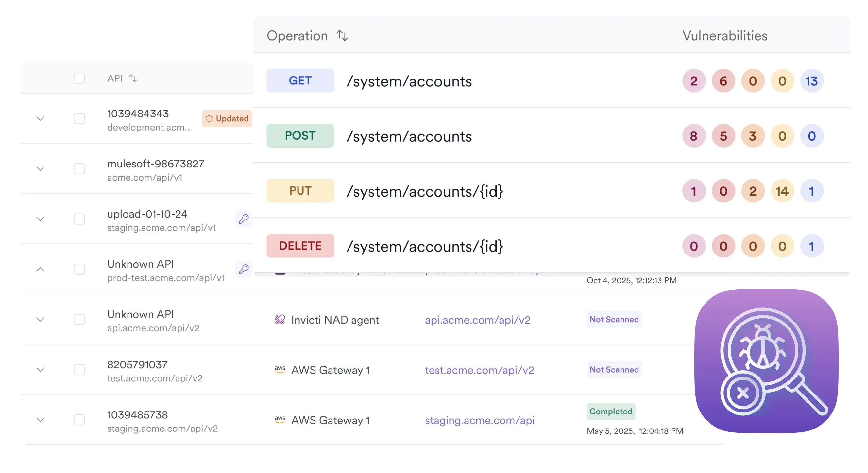Click the key icon beside prod-test Unknown API
The image size is (868, 473).
click(x=244, y=269)
